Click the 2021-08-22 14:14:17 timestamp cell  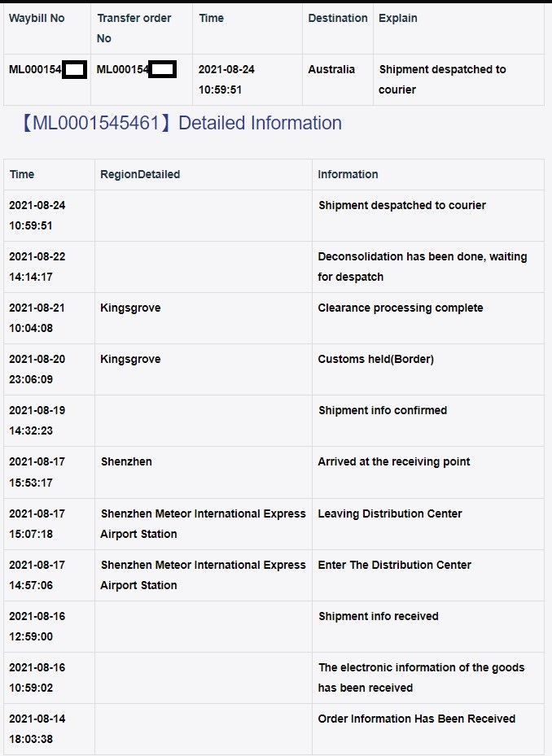click(x=37, y=267)
